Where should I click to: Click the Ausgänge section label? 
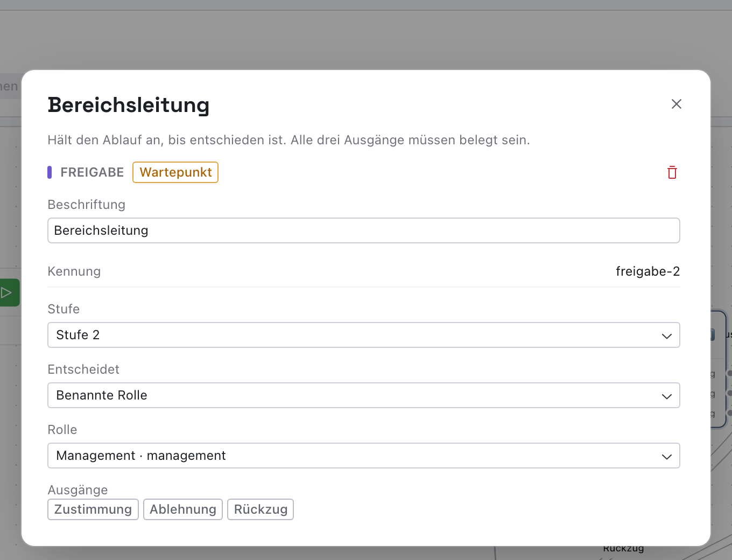(x=78, y=490)
